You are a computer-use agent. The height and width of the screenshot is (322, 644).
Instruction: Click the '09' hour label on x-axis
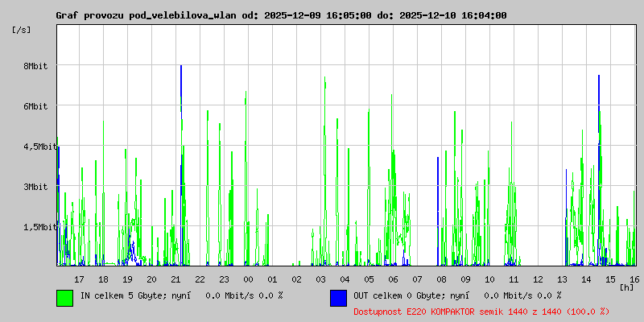466,279
